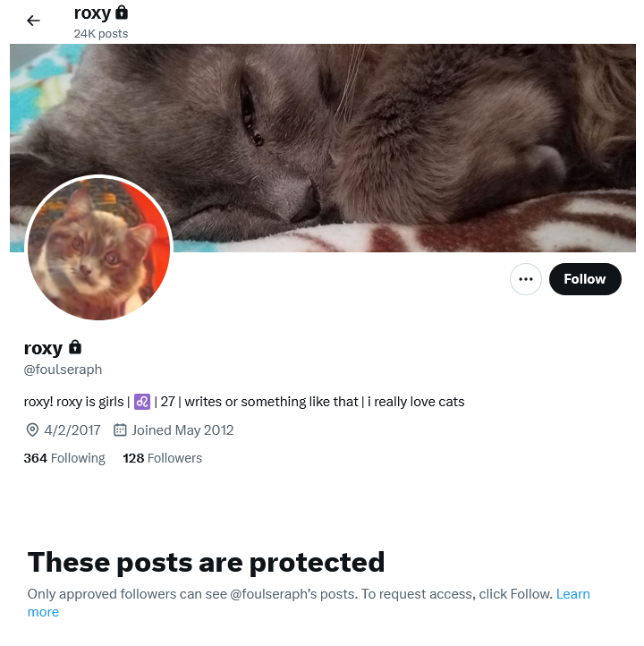Screen dimensions: 644x646
Task: Click the lock icon beside header name
Action: 122,13
